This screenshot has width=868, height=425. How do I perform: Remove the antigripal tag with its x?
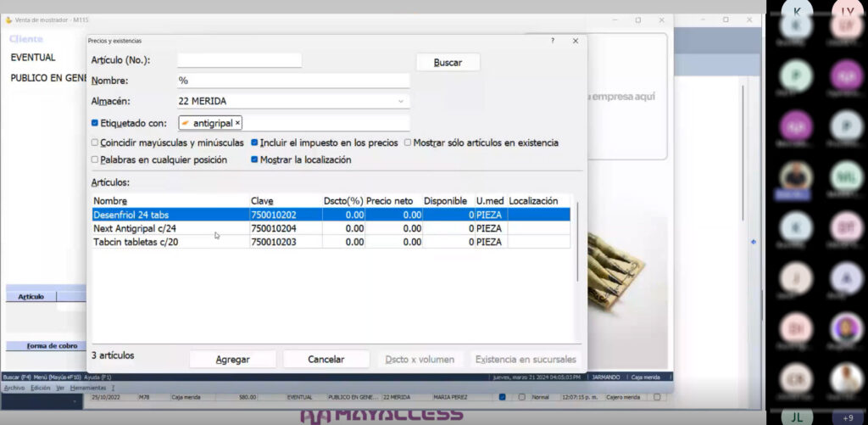(x=237, y=123)
